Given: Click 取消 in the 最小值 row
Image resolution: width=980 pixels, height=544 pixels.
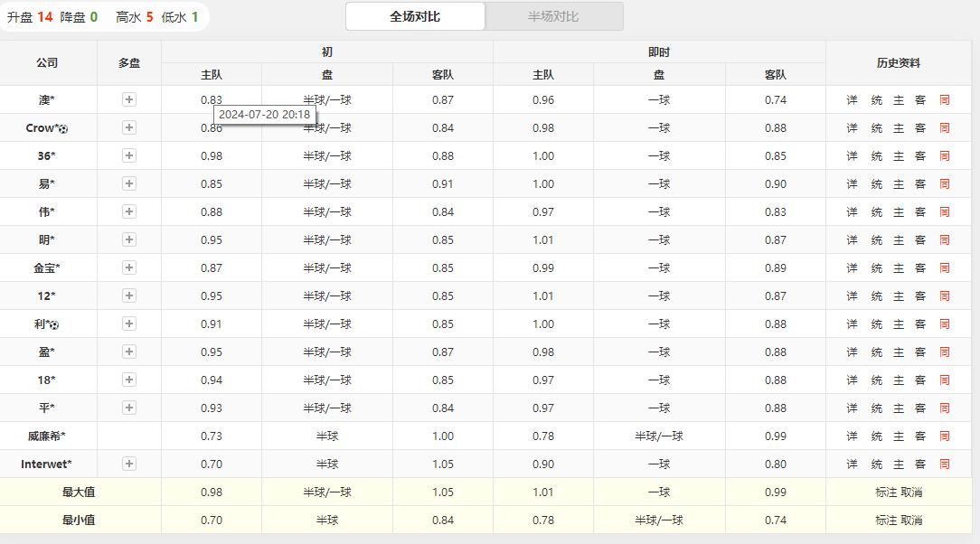Looking at the screenshot, I should [x=911, y=521].
